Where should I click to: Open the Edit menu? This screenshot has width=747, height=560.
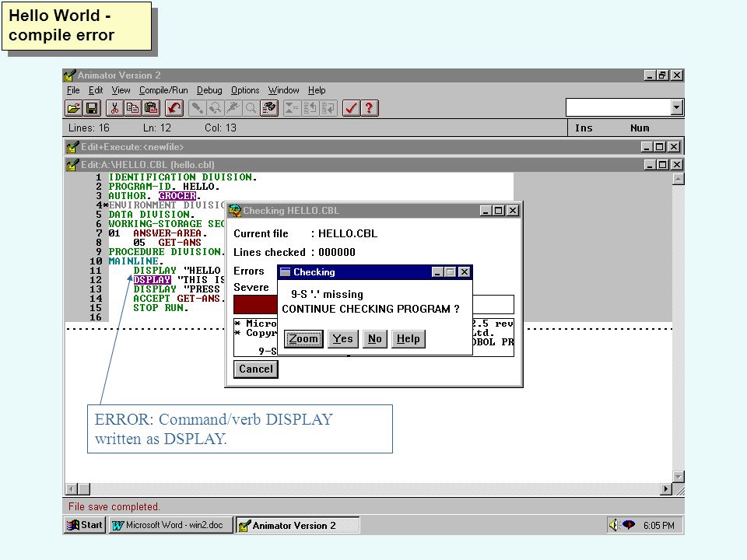pyautogui.click(x=95, y=90)
